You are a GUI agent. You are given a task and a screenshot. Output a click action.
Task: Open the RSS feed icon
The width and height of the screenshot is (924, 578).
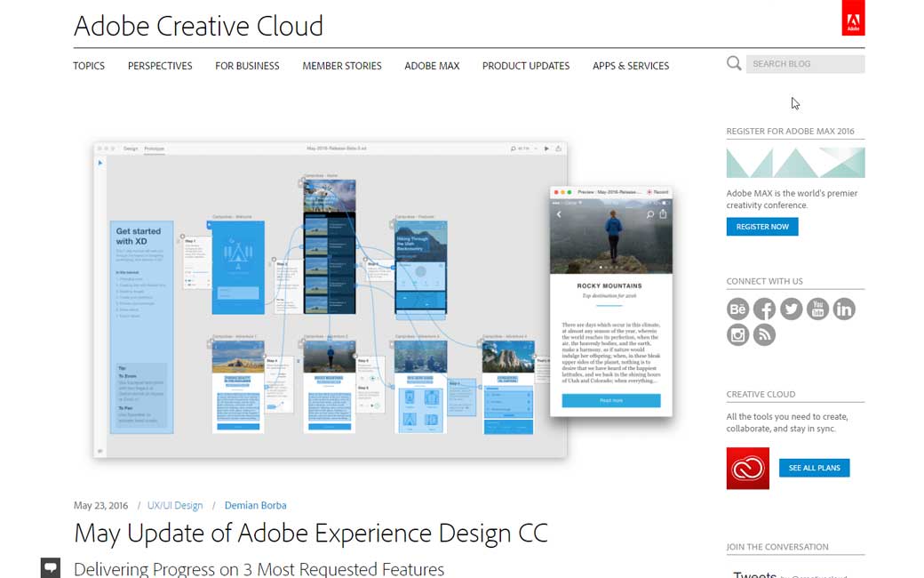coord(764,334)
